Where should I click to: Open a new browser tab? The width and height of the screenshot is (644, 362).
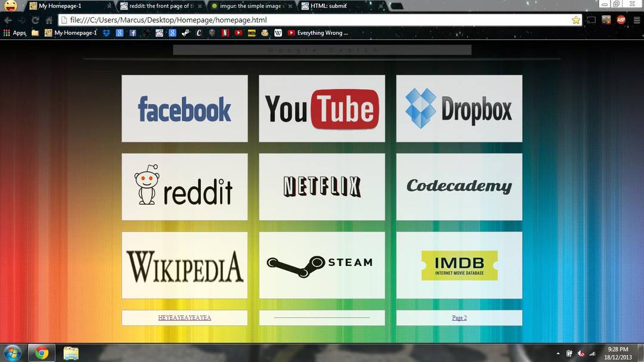tap(397, 6)
